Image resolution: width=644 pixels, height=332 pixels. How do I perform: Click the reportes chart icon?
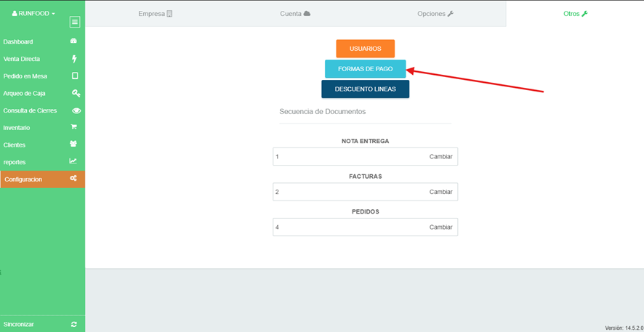point(73,161)
